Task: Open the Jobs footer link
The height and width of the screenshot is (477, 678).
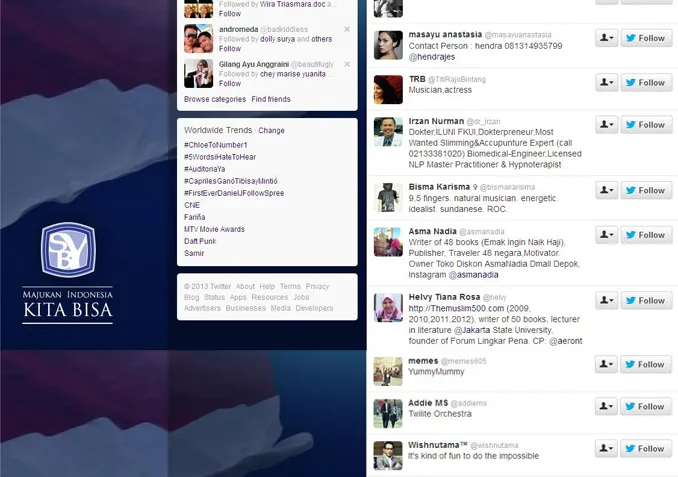Action: 301,297
